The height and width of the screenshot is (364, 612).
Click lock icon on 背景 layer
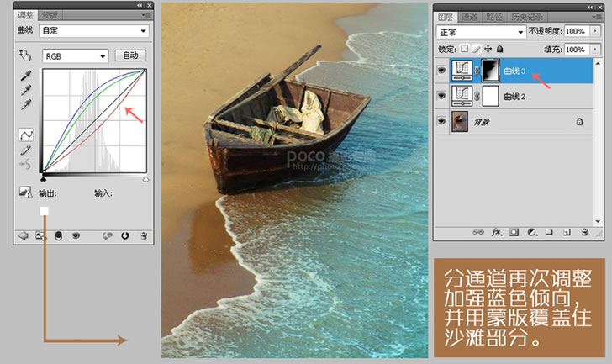coord(579,122)
